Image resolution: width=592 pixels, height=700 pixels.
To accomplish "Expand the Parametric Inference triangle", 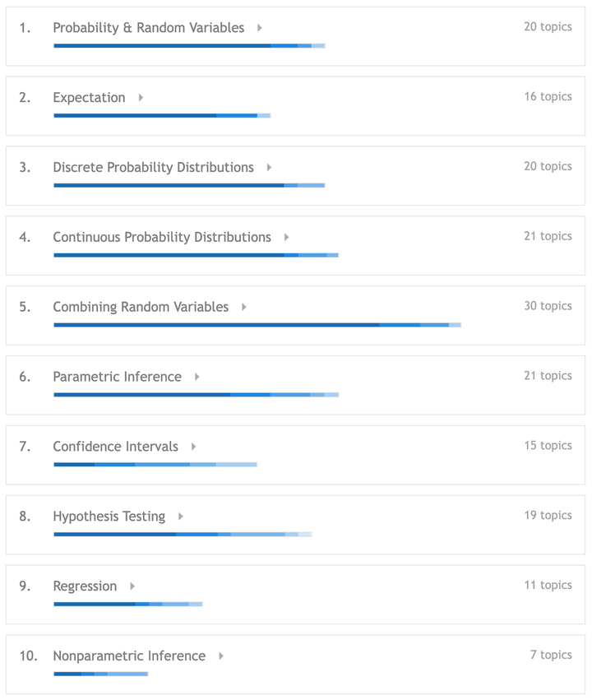I will tap(197, 377).
